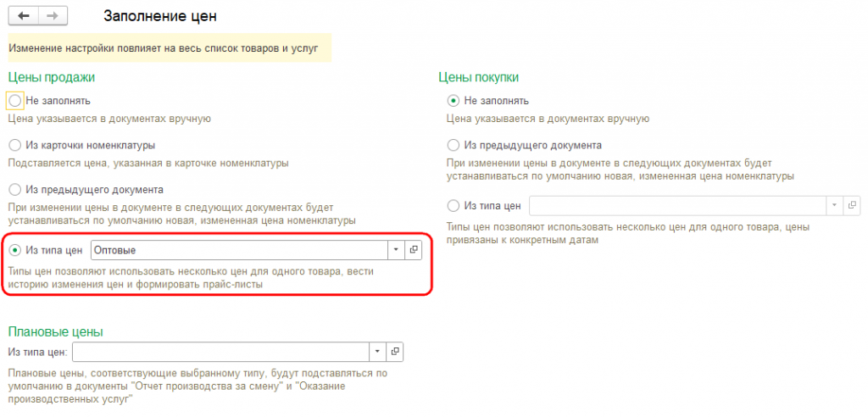Click the empty purchase price type field

click(677, 205)
